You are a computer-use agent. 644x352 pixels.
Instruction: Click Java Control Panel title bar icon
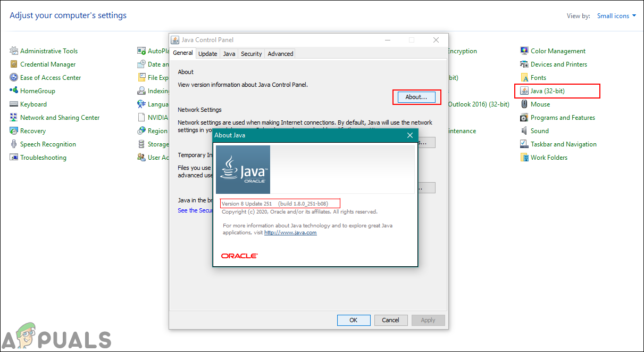coord(175,40)
